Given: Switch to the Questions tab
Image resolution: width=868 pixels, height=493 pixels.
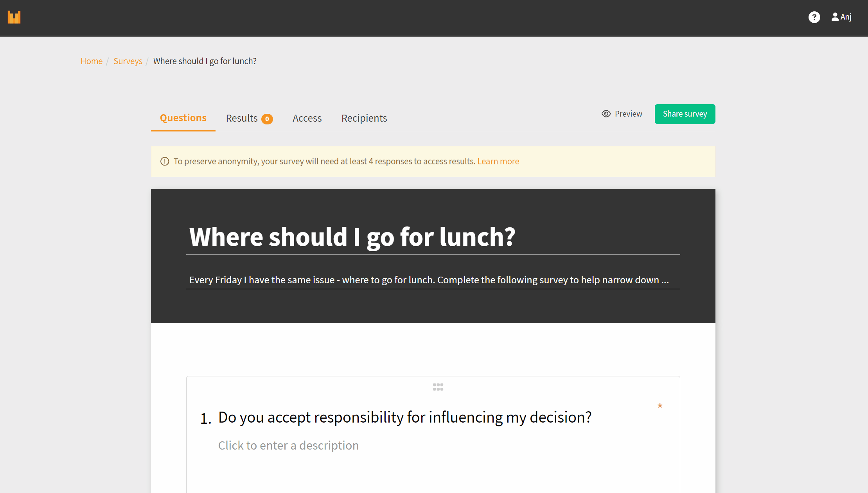Looking at the screenshot, I should pyautogui.click(x=183, y=118).
